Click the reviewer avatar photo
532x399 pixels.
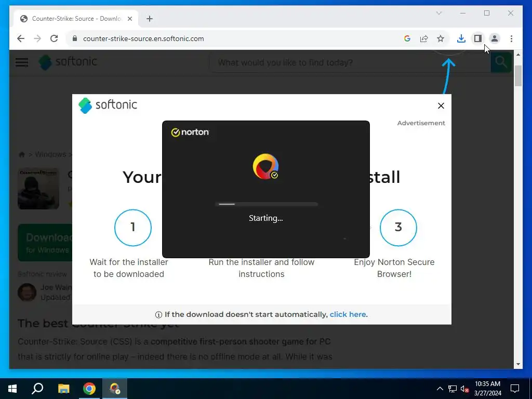tap(27, 292)
